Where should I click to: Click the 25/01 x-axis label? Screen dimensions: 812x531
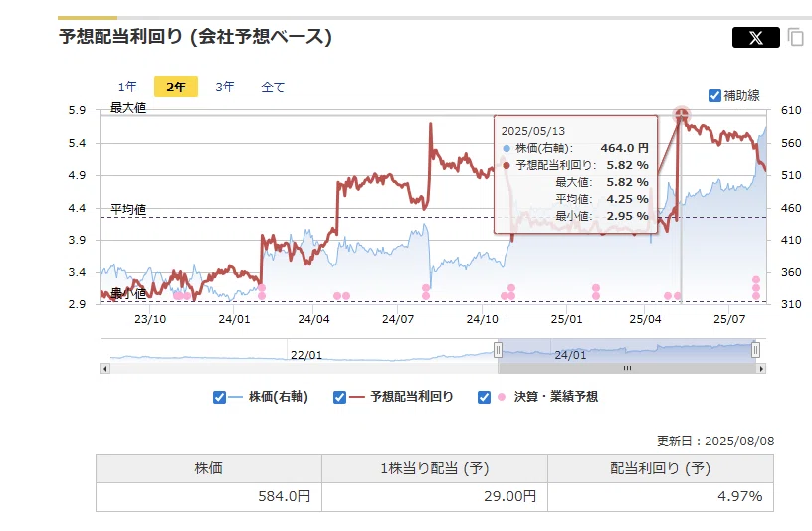coord(566,319)
